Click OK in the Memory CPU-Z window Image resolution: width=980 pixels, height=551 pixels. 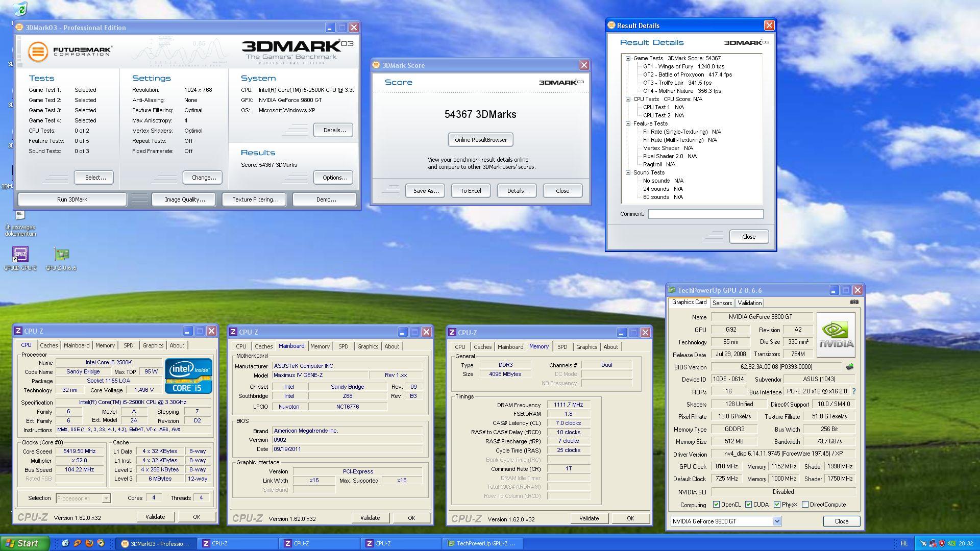630,518
